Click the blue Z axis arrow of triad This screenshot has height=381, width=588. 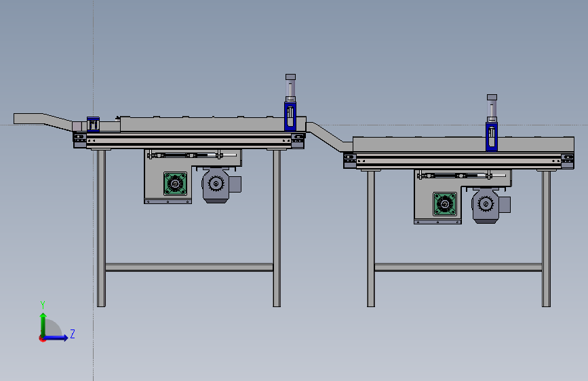tap(56, 338)
